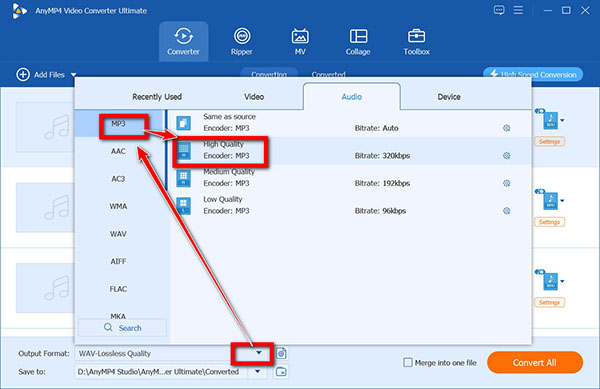Choose the High Quality MP3 preset
This screenshot has width=600, height=389.
tap(350, 151)
